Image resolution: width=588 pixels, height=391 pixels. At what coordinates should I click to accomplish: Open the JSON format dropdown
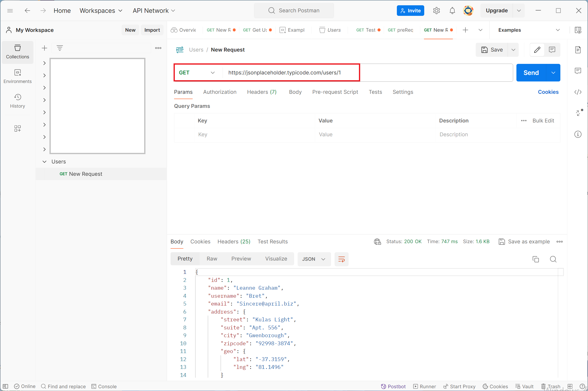pos(314,259)
